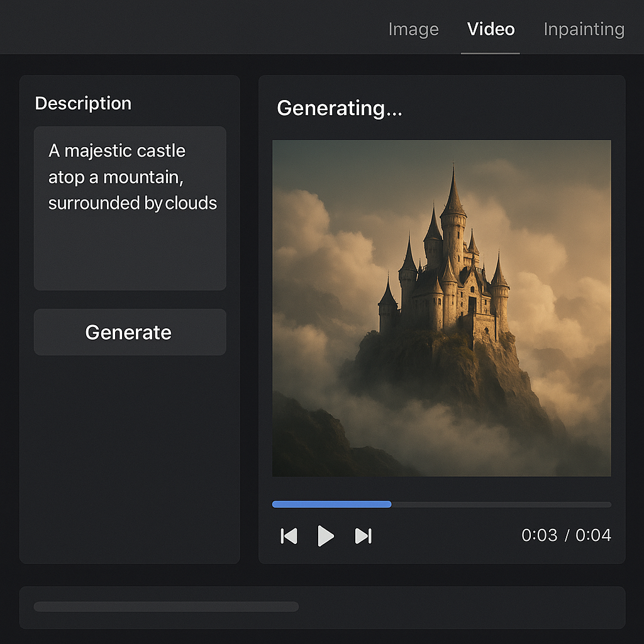The image size is (644, 644).
Task: Select the Video tab
Action: 491,29
